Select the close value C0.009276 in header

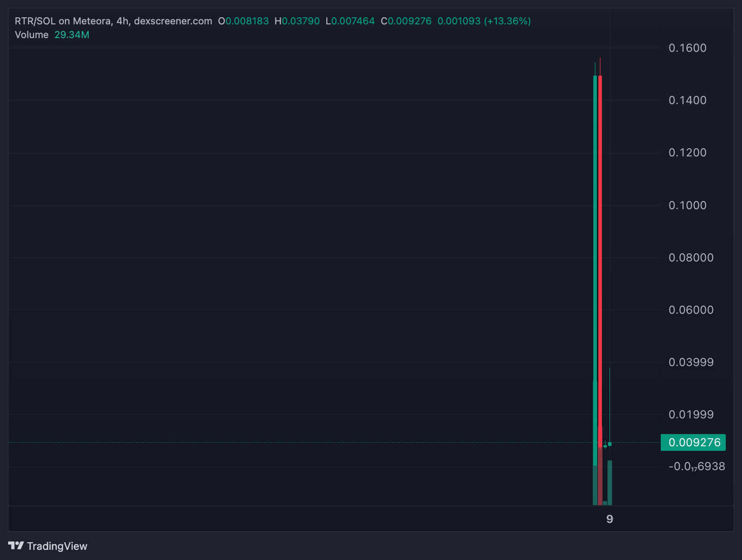pos(406,21)
